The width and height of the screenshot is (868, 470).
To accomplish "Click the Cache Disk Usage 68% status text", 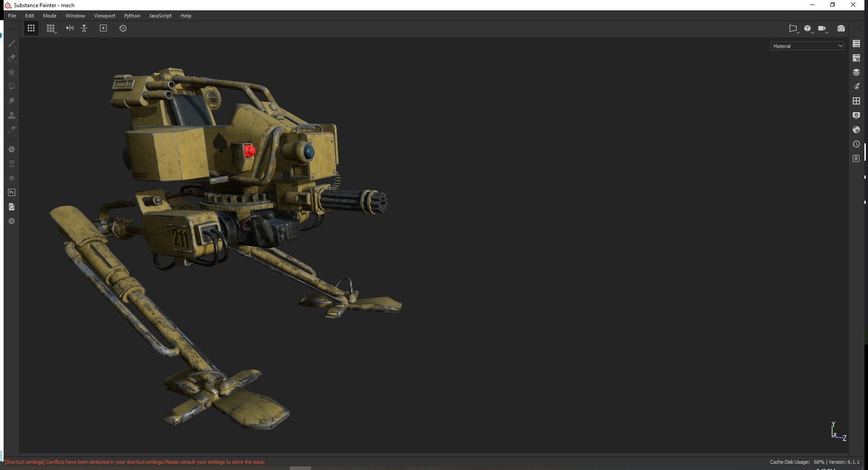I will click(x=797, y=462).
